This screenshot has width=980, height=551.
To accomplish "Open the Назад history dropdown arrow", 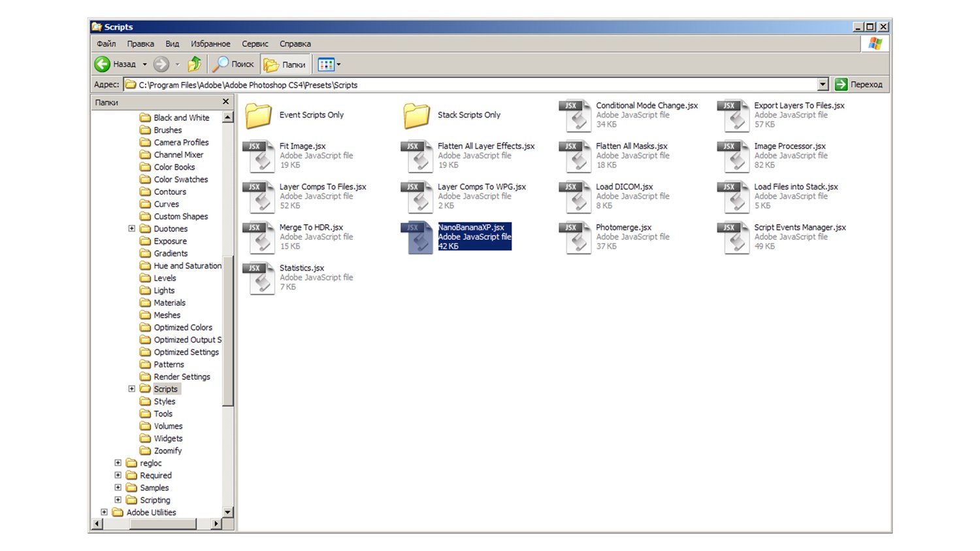I will (x=145, y=64).
